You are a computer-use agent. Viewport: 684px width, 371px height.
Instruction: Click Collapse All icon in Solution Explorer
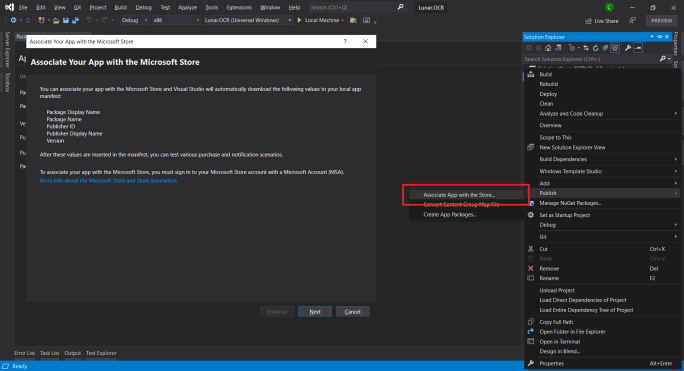605,48
